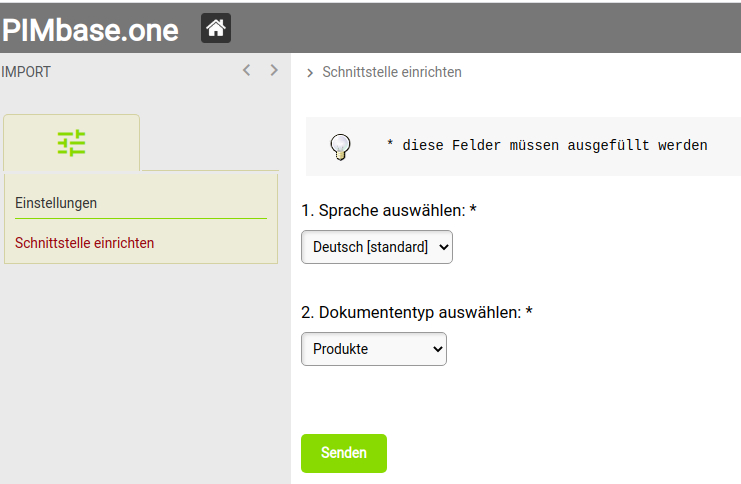
Task: Click the left chevron beside IMPORT
Action: (247, 71)
